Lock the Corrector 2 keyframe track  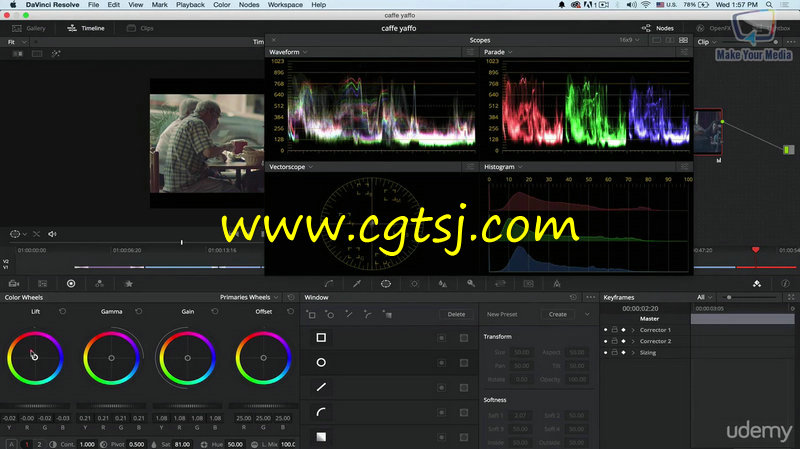tap(615, 341)
